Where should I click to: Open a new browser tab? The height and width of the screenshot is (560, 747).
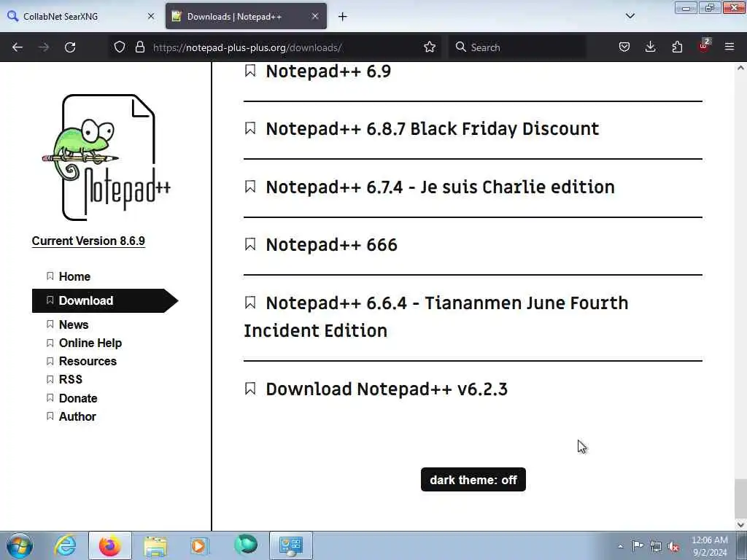[343, 17]
